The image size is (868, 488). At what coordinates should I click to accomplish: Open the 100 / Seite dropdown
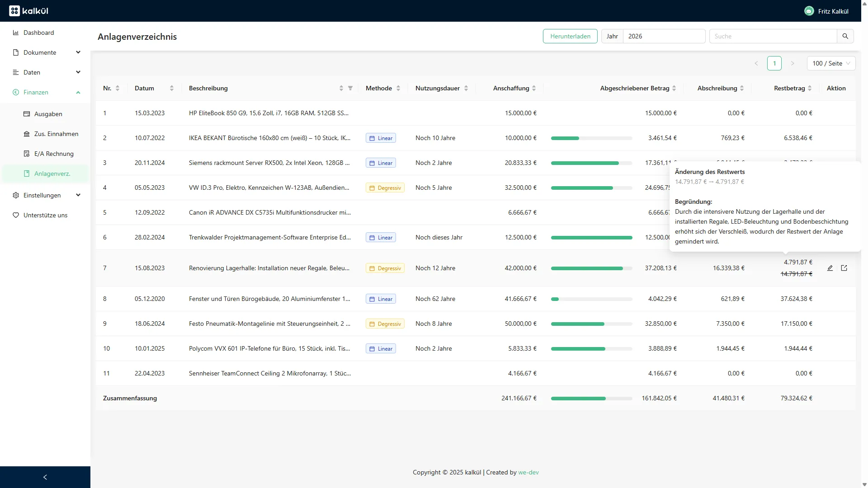tap(831, 63)
